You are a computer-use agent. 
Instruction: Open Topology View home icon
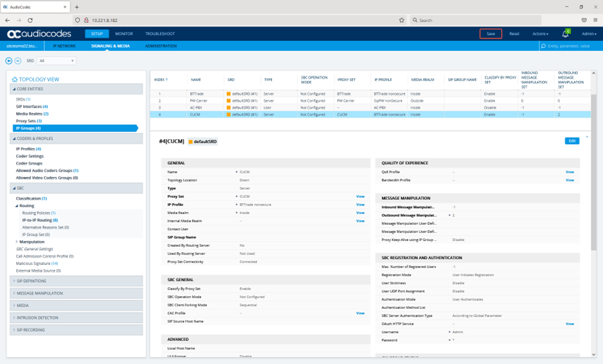tap(15, 79)
